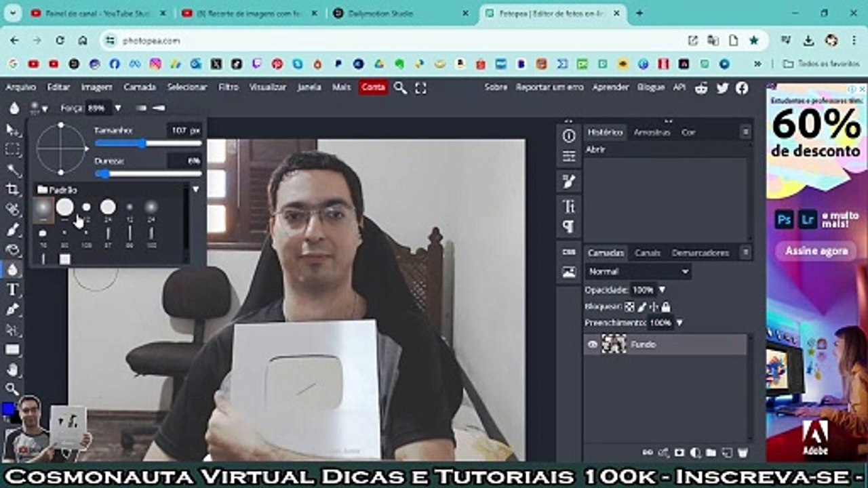Viewport: 868px width, 488px height.
Task: Click the Aprender link
Action: (610, 87)
